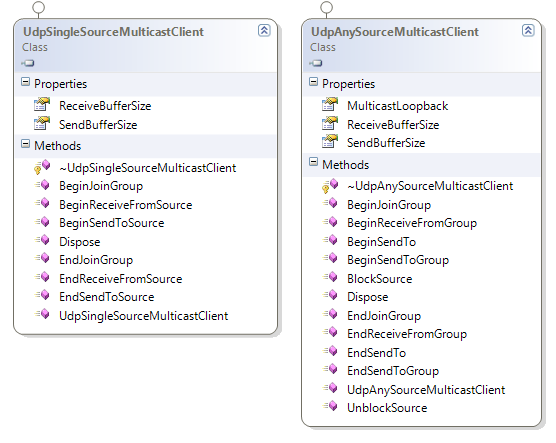Click method icon beside EndSendToGroup
The height and width of the screenshot is (443, 556).
click(x=330, y=370)
